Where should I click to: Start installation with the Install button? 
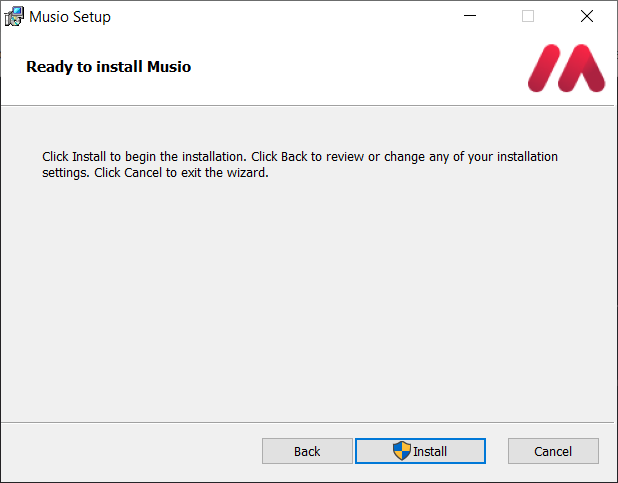[420, 451]
